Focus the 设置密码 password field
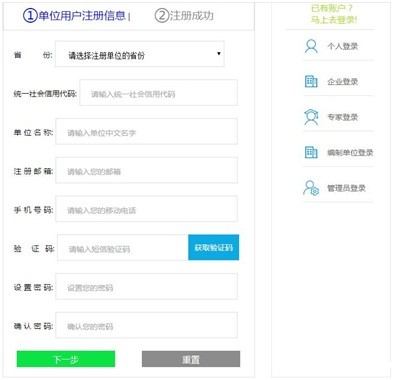 click(147, 286)
